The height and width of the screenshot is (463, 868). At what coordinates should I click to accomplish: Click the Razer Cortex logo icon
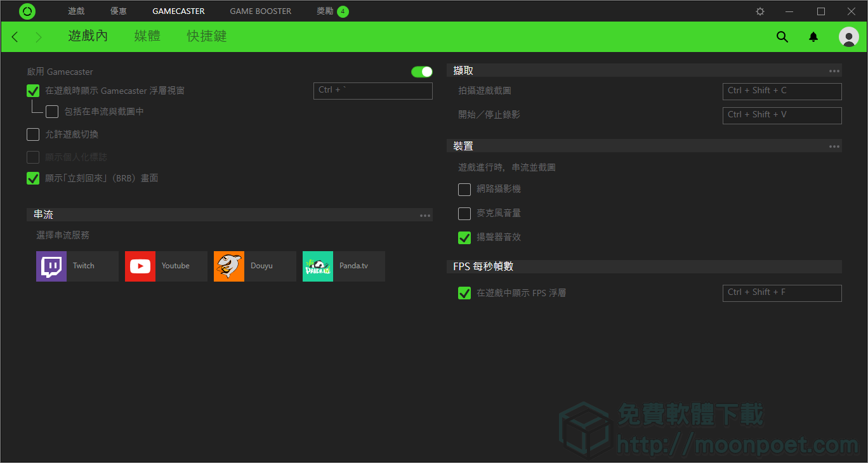pyautogui.click(x=27, y=11)
